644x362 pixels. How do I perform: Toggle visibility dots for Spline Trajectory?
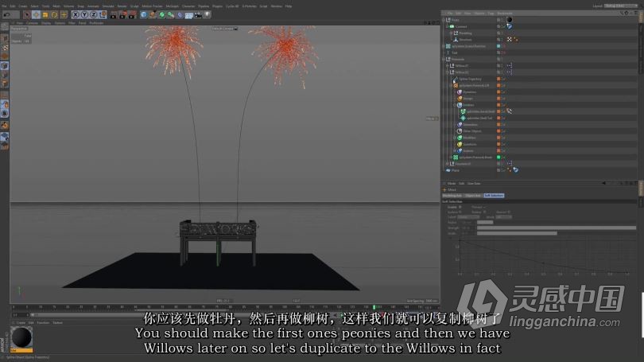click(503, 79)
